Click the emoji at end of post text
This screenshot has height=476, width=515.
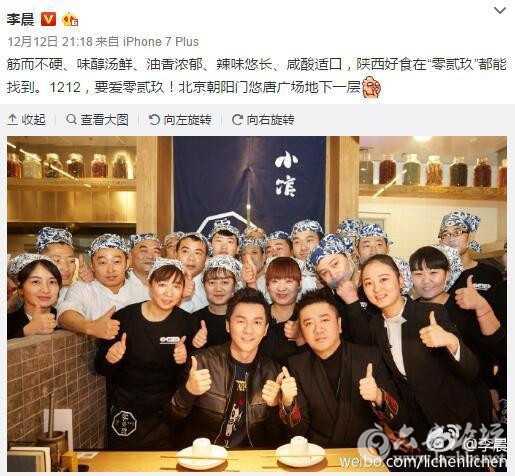click(371, 87)
